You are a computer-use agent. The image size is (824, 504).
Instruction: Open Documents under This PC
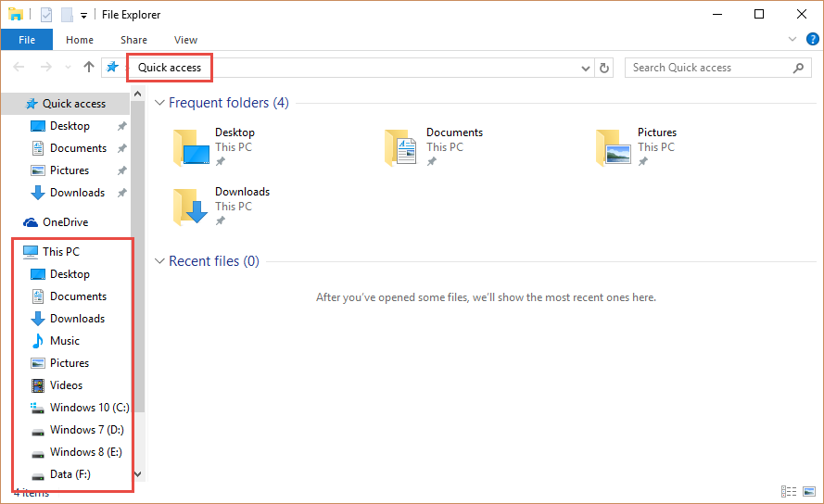click(x=78, y=296)
